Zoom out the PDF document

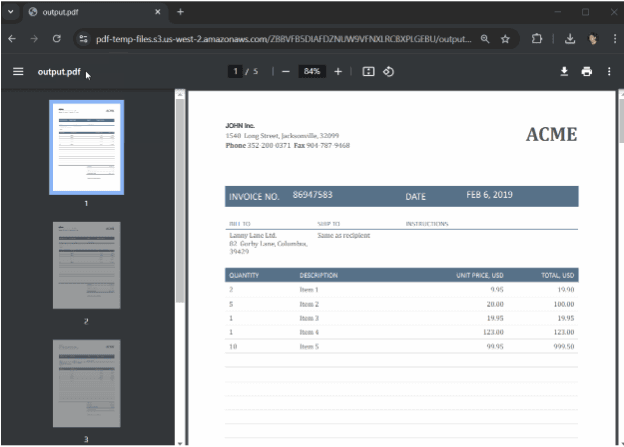[x=285, y=71]
